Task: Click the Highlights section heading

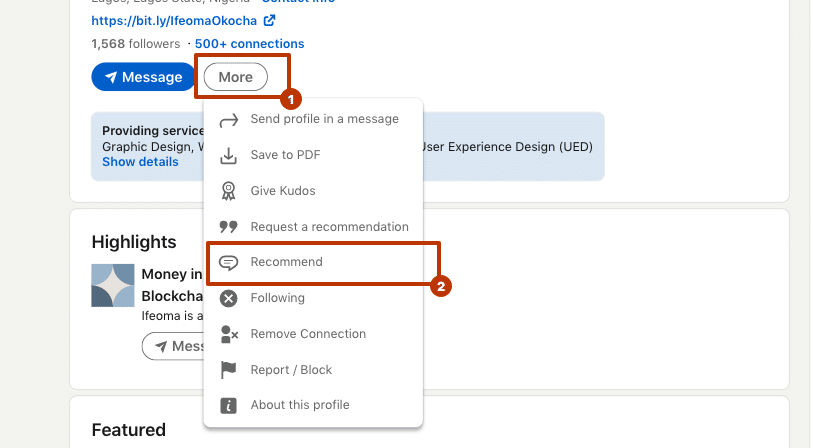Action: [x=134, y=242]
